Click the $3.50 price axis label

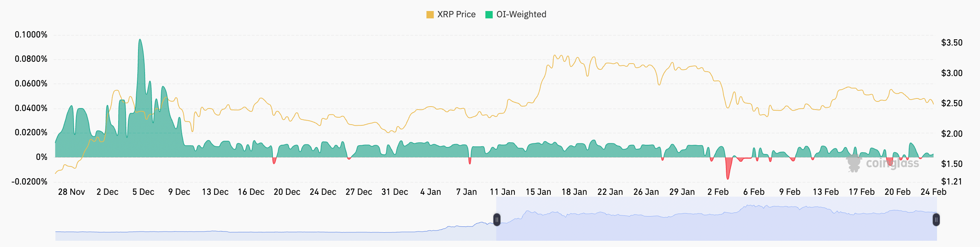(x=951, y=43)
